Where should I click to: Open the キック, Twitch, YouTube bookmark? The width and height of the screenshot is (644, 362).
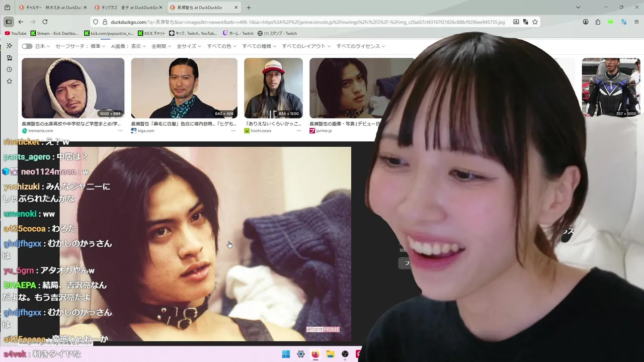click(x=193, y=33)
